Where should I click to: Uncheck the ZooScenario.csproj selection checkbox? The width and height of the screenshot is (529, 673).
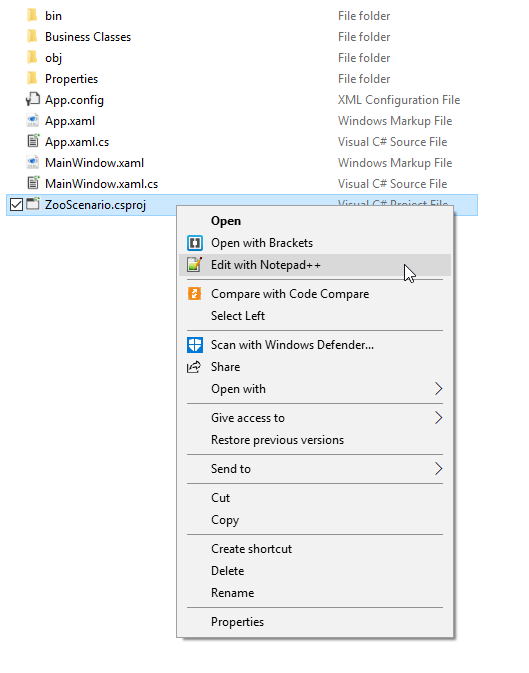click(16, 205)
